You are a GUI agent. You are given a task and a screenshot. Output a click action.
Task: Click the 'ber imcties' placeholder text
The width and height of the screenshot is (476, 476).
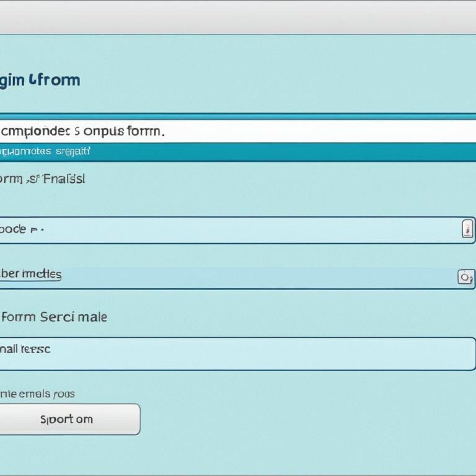click(31, 274)
